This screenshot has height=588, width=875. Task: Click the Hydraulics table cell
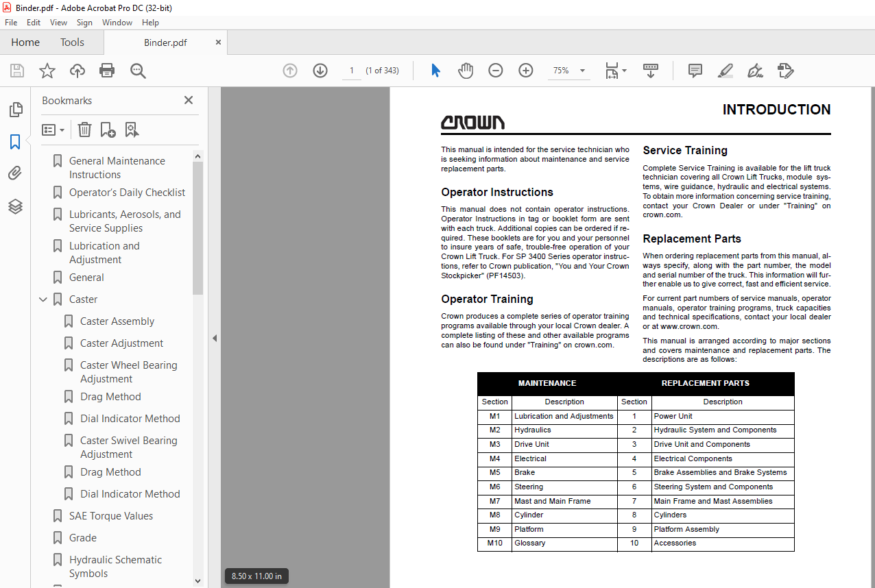click(x=564, y=430)
